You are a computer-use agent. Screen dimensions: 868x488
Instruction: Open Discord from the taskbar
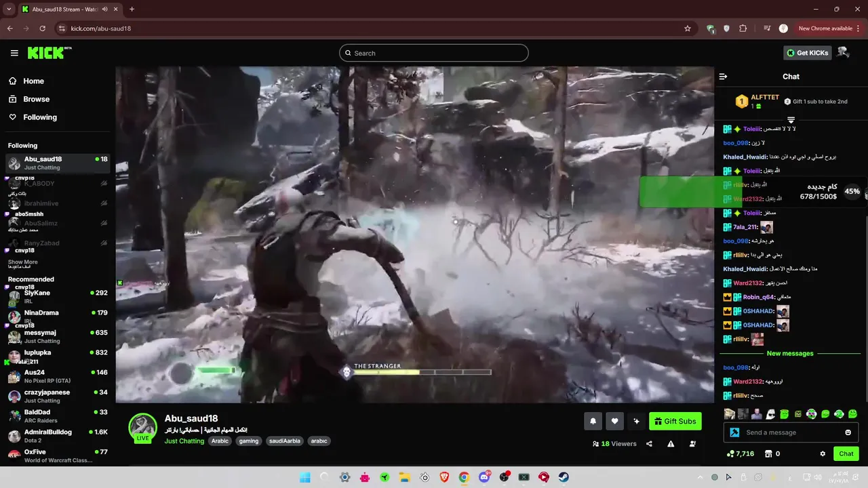484,477
